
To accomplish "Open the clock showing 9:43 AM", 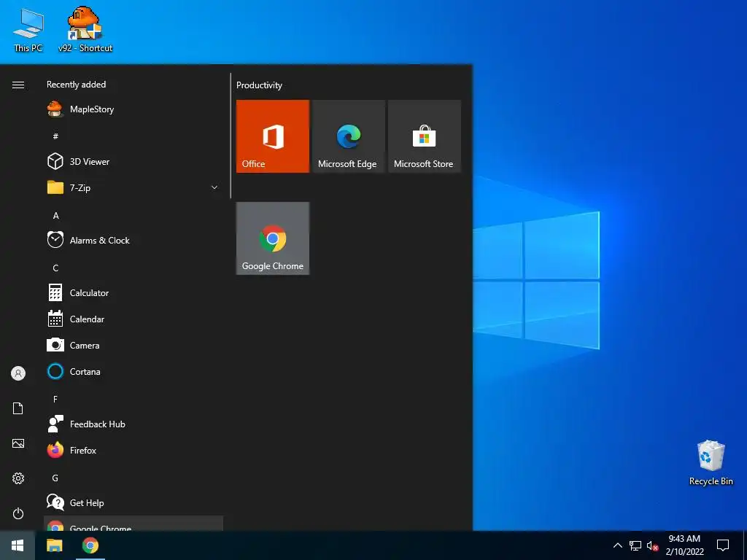I will (x=684, y=545).
